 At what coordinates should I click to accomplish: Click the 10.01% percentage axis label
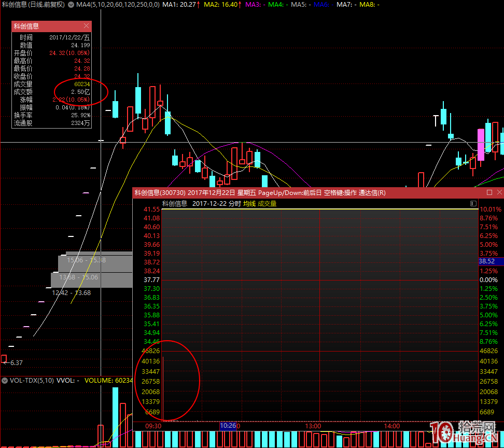coord(491,209)
